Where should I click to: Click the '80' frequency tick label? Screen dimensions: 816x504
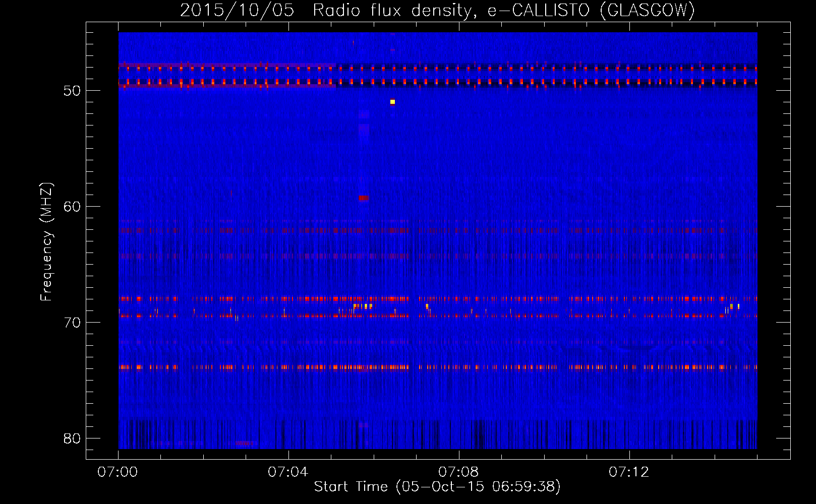(72, 438)
